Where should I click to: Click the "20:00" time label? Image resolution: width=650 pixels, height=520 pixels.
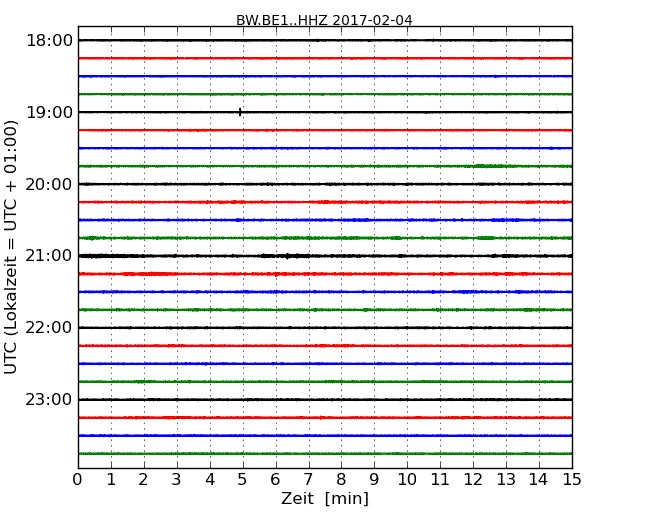(x=49, y=184)
